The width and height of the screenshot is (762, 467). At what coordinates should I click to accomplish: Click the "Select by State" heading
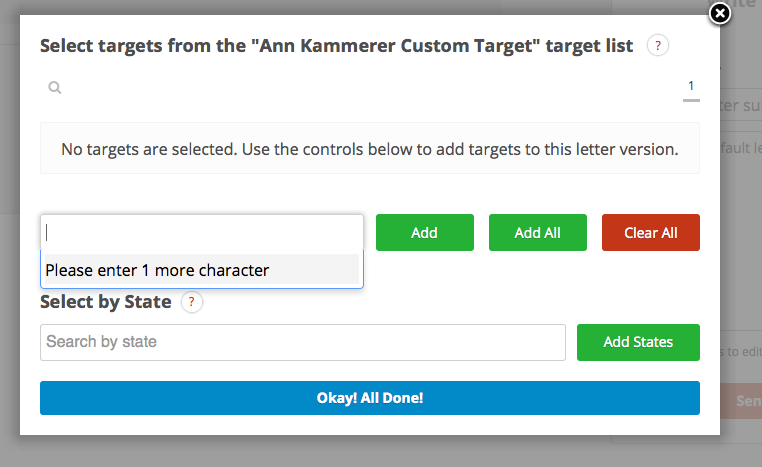[105, 302]
